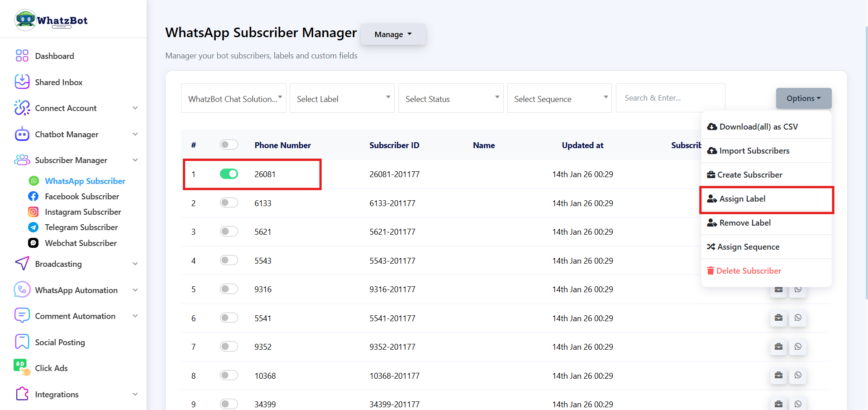Toggle the select-all switch in table header
Image resolution: width=868 pixels, height=410 pixels.
click(x=229, y=145)
